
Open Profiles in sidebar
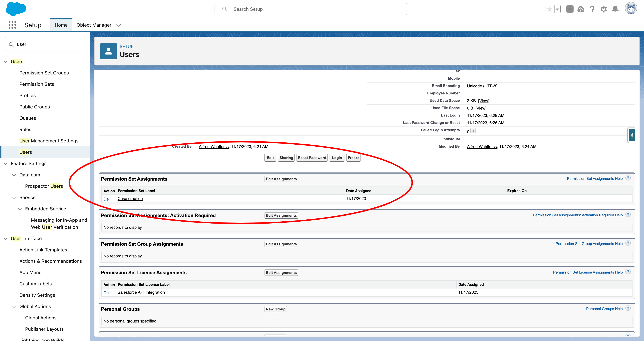(x=27, y=96)
